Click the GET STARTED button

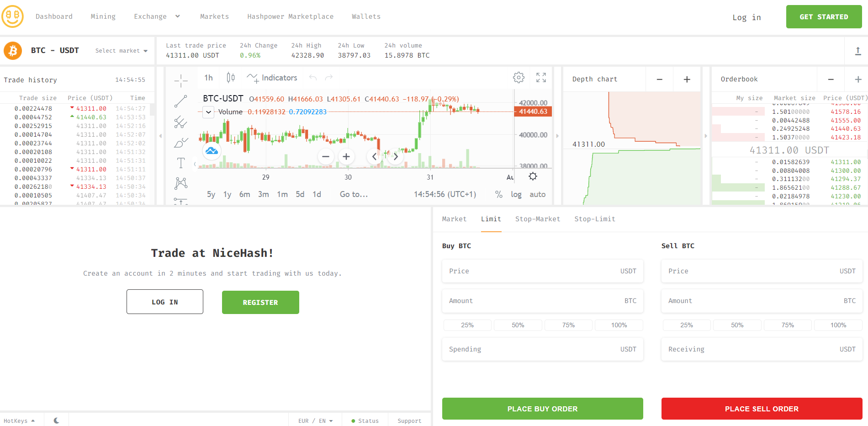click(824, 17)
